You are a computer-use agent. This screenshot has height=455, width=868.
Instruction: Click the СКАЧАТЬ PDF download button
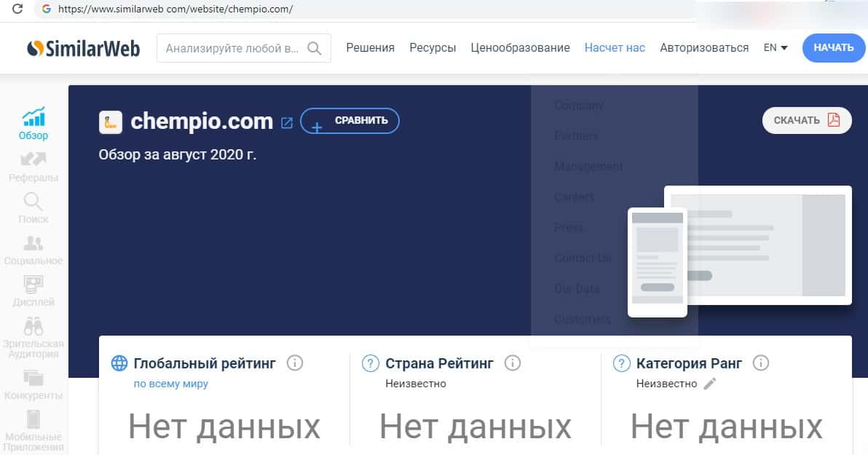[x=807, y=120]
